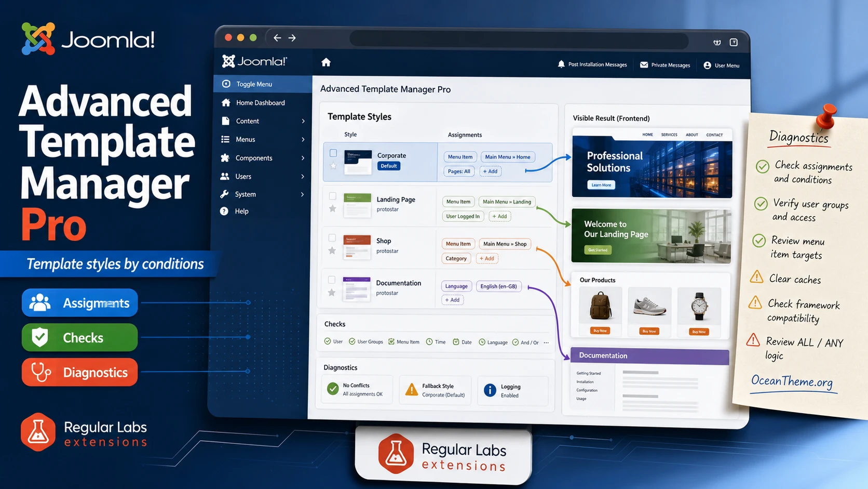Open Post Installation Messages bell icon
This screenshot has height=489, width=868.
click(x=561, y=64)
